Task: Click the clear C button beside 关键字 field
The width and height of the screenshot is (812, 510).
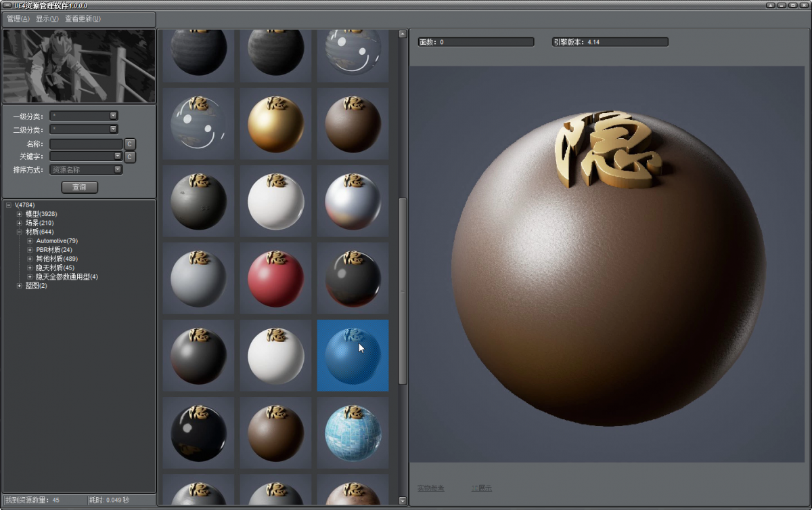Action: click(130, 157)
